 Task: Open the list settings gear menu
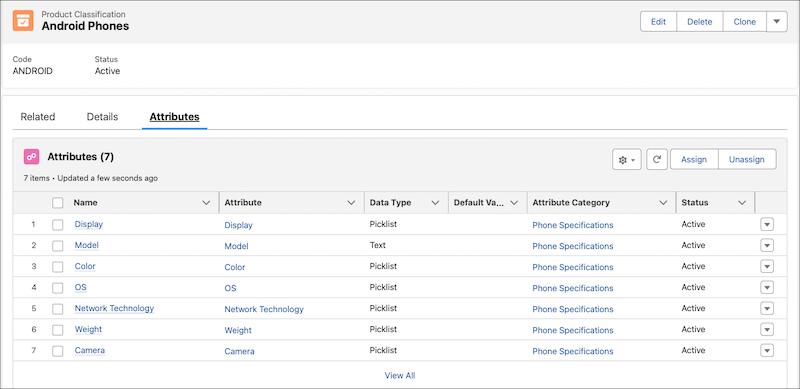627,159
